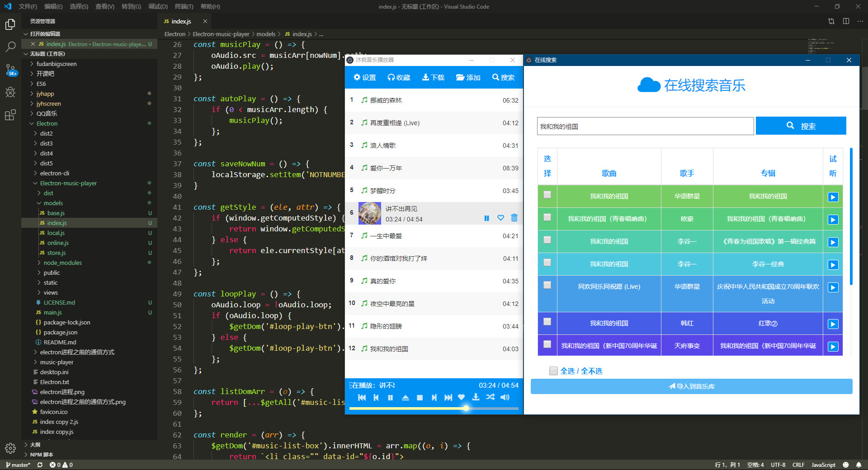Open the 文件(F) menu
Viewport: 868px width, 470px height.
point(28,6)
